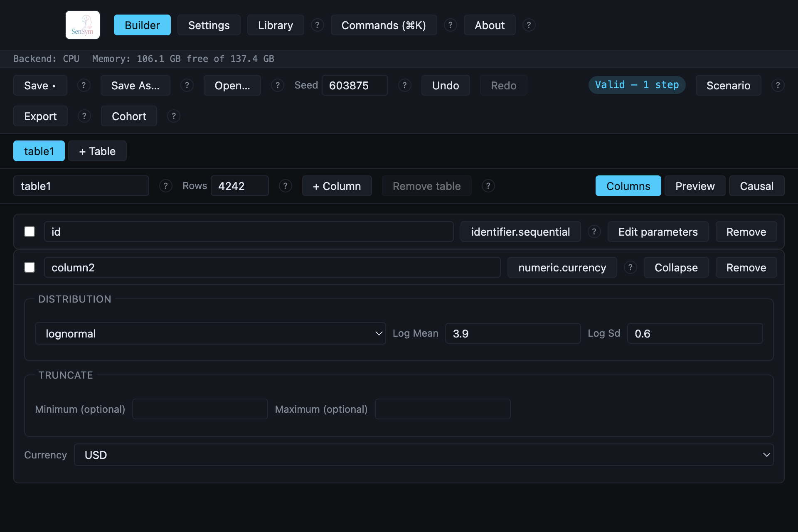The image size is (798, 532).
Task: Focus the Maximum (optional) field
Action: pyautogui.click(x=443, y=409)
